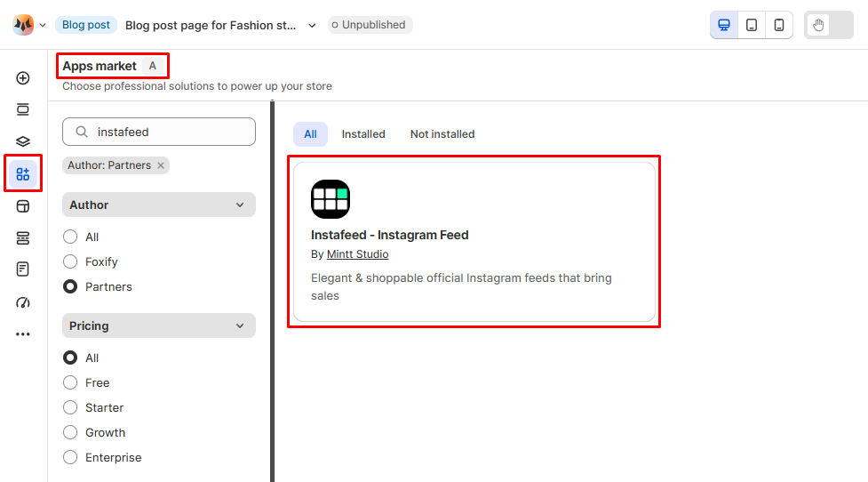Viewport: 868px width, 482px height.
Task: Open the add element plus icon
Action: point(23,78)
